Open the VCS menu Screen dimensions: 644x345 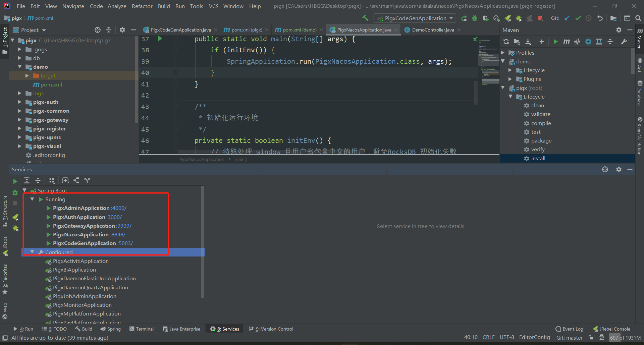point(214,6)
